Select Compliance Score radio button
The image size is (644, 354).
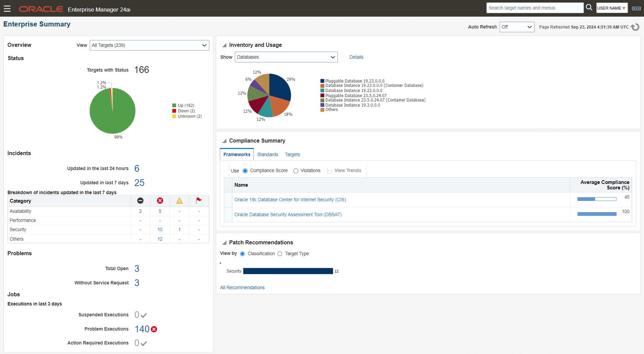(245, 171)
